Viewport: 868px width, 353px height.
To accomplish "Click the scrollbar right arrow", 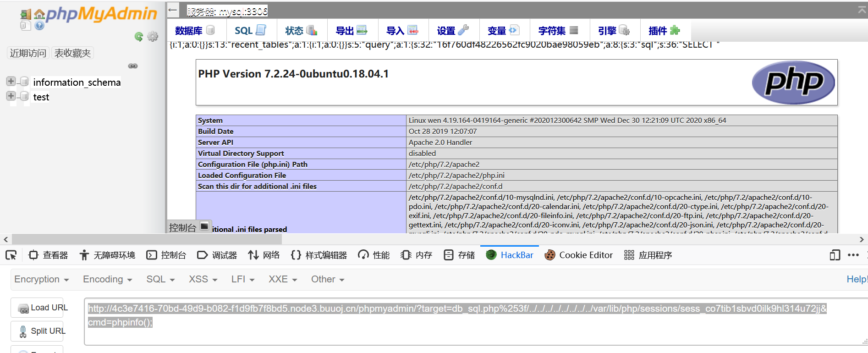I will (x=862, y=239).
